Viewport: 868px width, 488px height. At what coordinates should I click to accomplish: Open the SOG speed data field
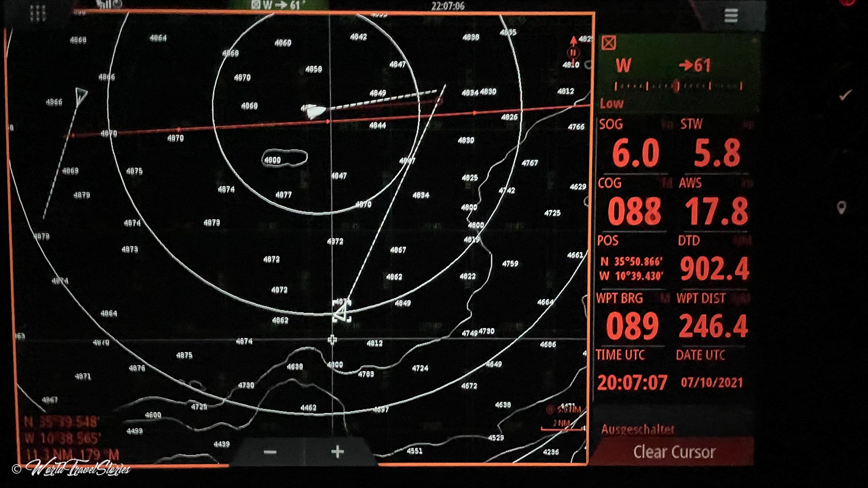click(x=635, y=145)
